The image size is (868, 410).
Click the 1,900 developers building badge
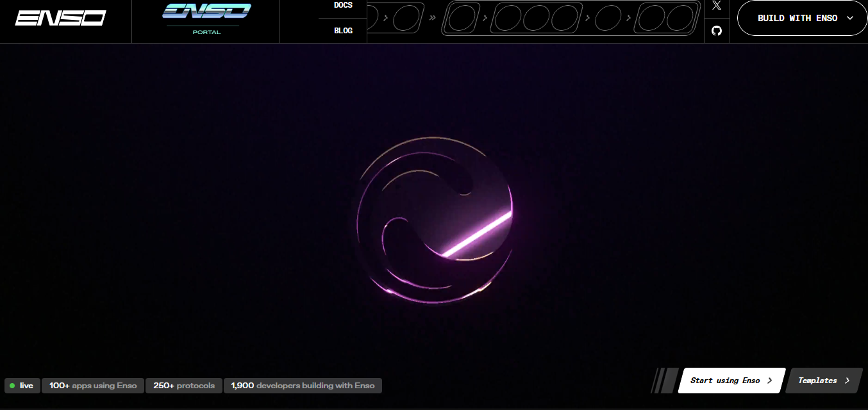(303, 386)
